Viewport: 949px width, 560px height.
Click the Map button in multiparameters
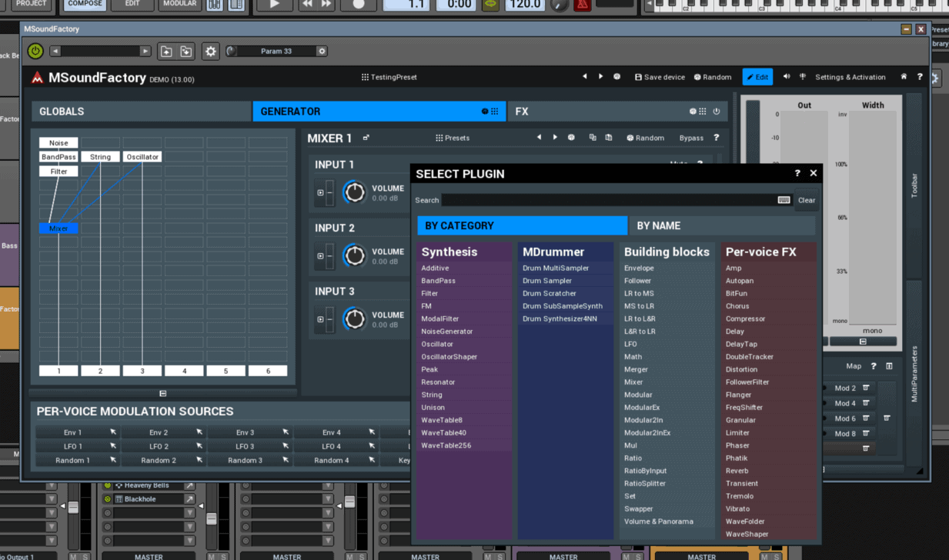(x=854, y=366)
